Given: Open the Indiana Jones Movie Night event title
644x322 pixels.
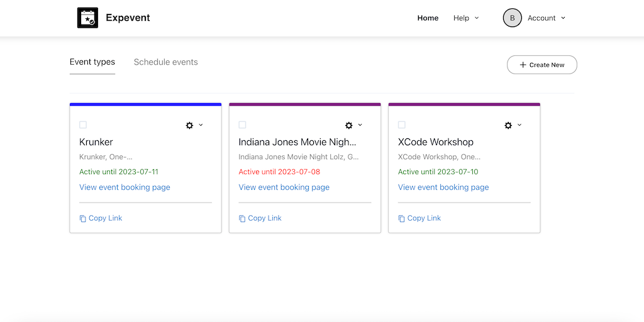Looking at the screenshot, I should click(x=297, y=142).
